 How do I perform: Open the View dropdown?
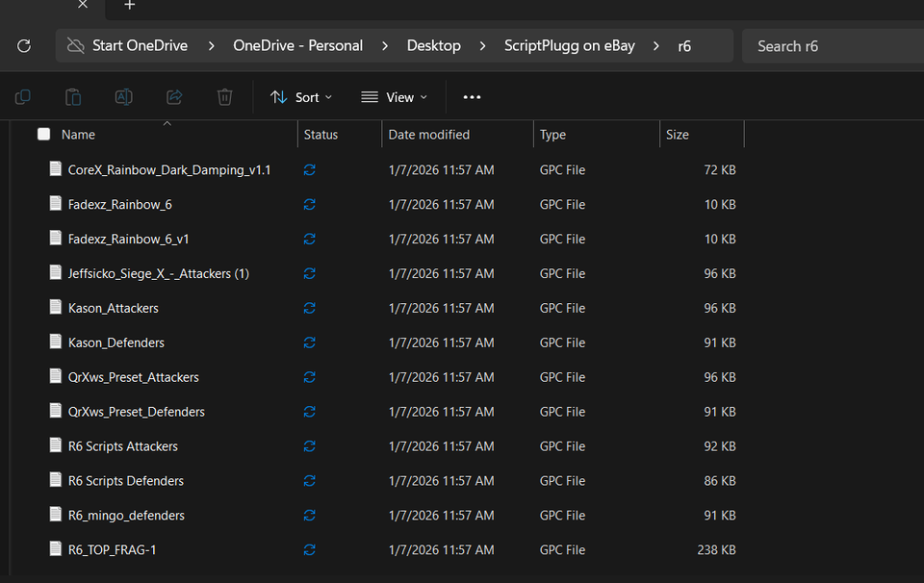click(x=395, y=97)
